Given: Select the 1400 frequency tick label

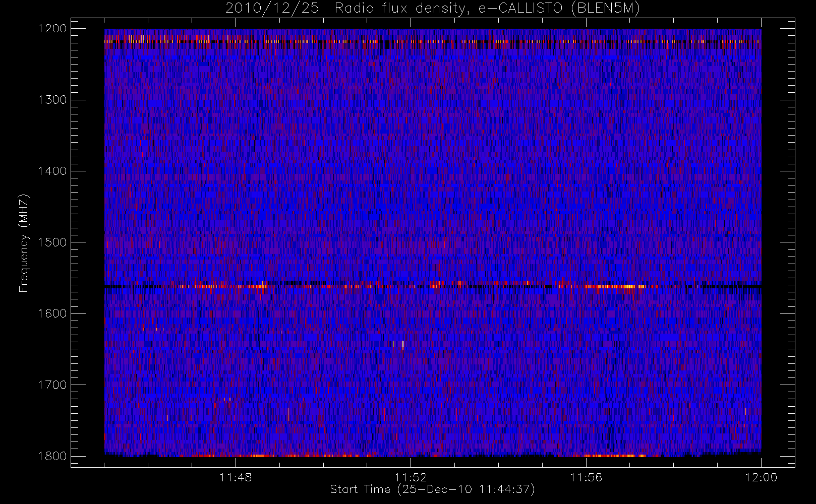Looking at the screenshot, I should (x=53, y=171).
